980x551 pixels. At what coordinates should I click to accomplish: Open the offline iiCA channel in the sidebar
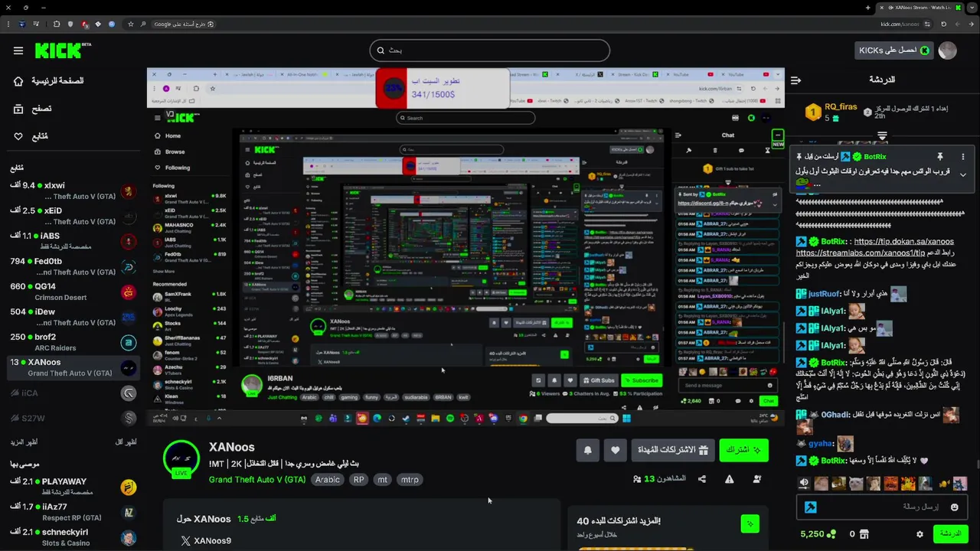73,393
